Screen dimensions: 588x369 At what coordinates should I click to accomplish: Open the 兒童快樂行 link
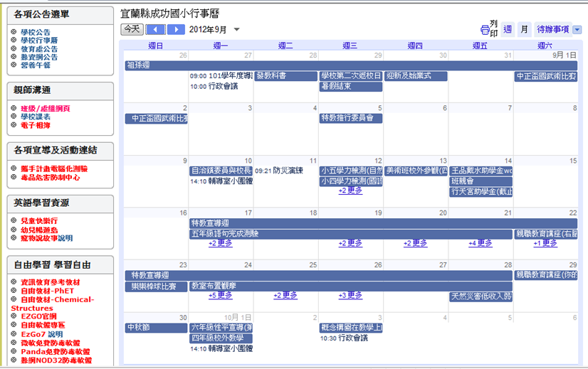[39, 221]
